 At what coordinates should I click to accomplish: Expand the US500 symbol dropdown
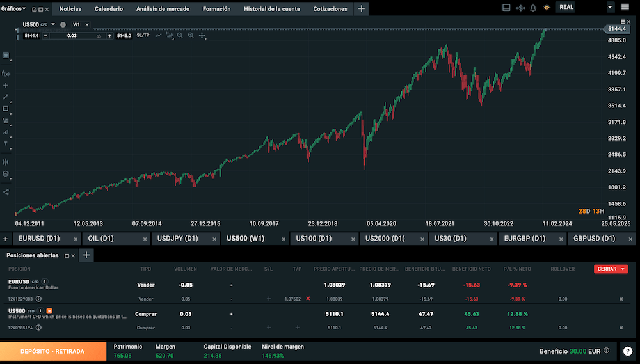[x=53, y=24]
